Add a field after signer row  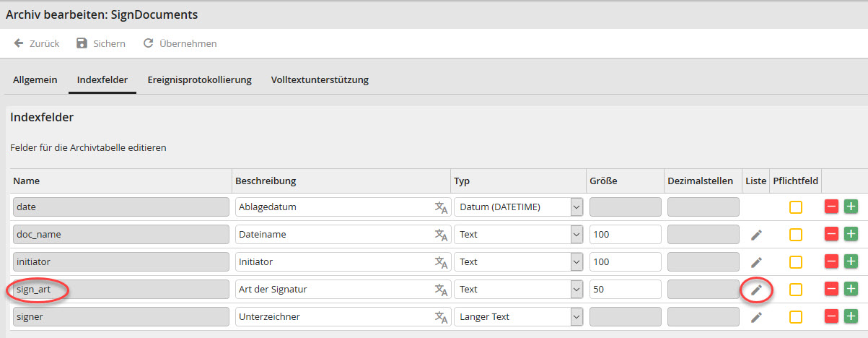pos(851,317)
